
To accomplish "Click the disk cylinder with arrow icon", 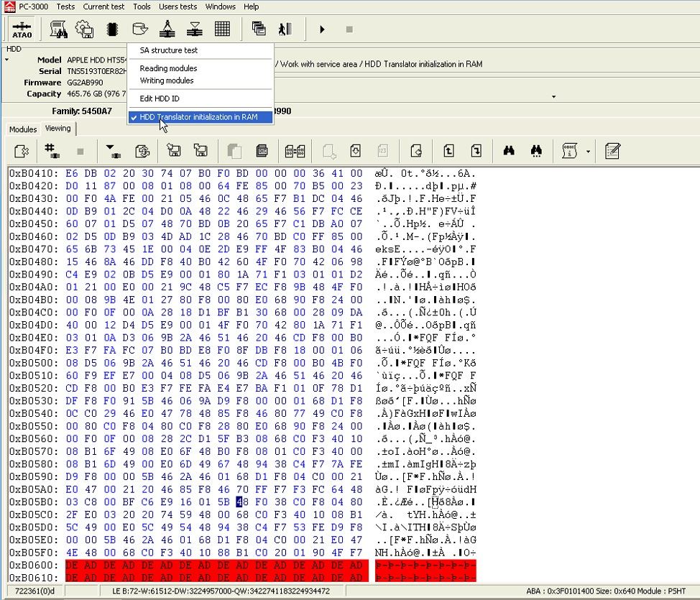I will pos(140,29).
